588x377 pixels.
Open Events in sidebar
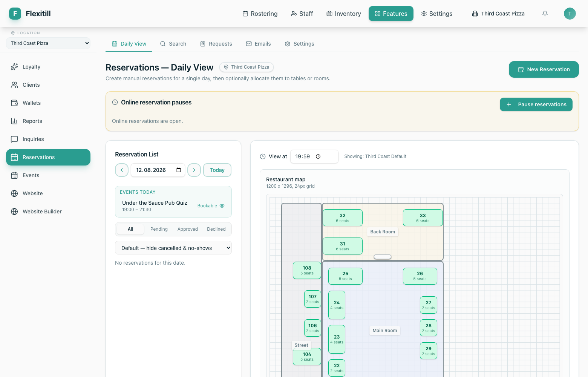(48, 175)
